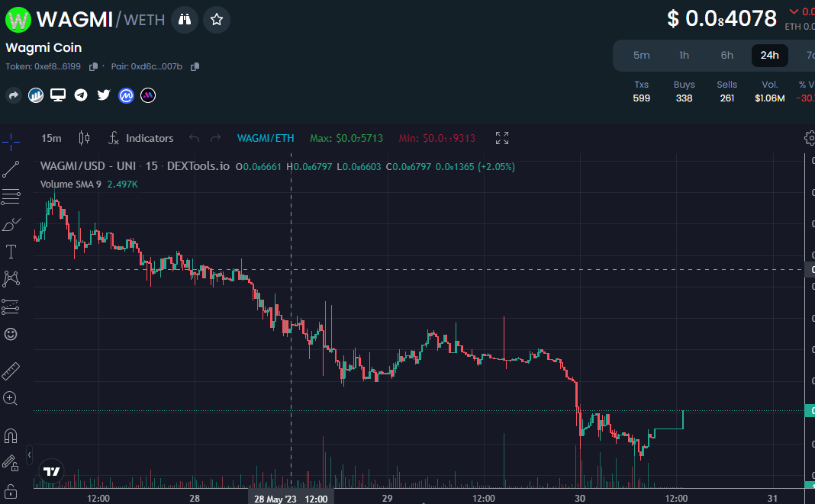
Task: Click the undo arrow in chart toolbar
Action: [x=195, y=138]
